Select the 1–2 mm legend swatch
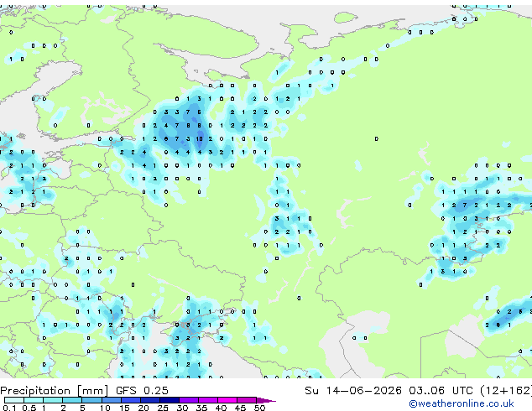Screen dimensions: 532x411 [x=53, y=400]
